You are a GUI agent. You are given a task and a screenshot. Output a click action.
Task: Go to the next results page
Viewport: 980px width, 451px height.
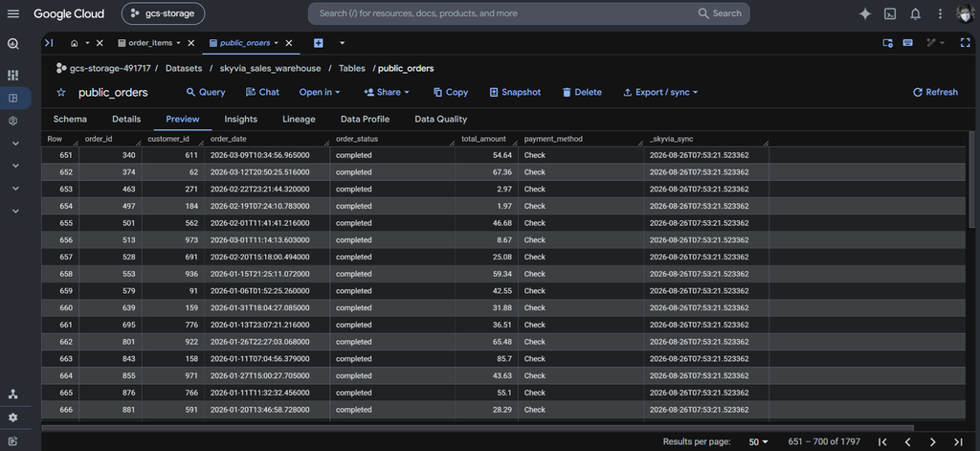click(x=932, y=441)
